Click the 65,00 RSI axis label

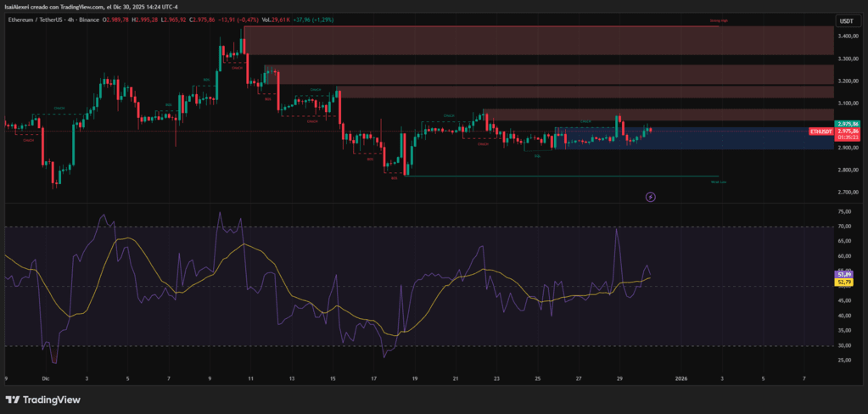[x=844, y=241]
